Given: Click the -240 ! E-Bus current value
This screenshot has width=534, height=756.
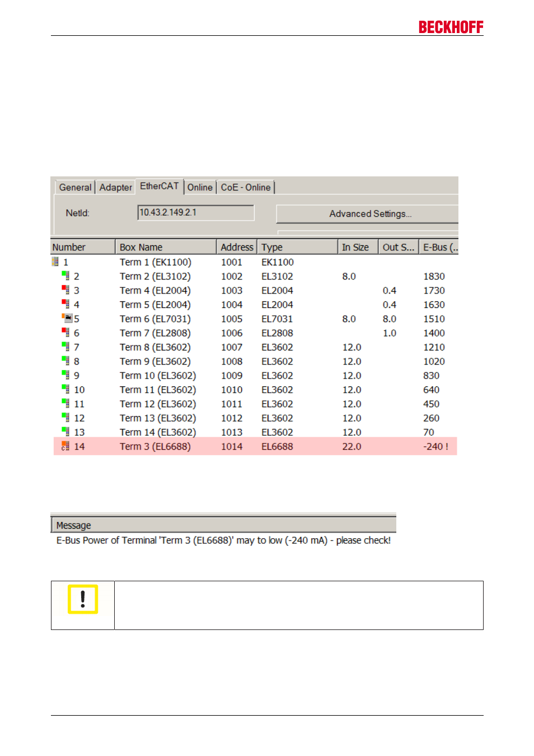Looking at the screenshot, I should (x=435, y=446).
